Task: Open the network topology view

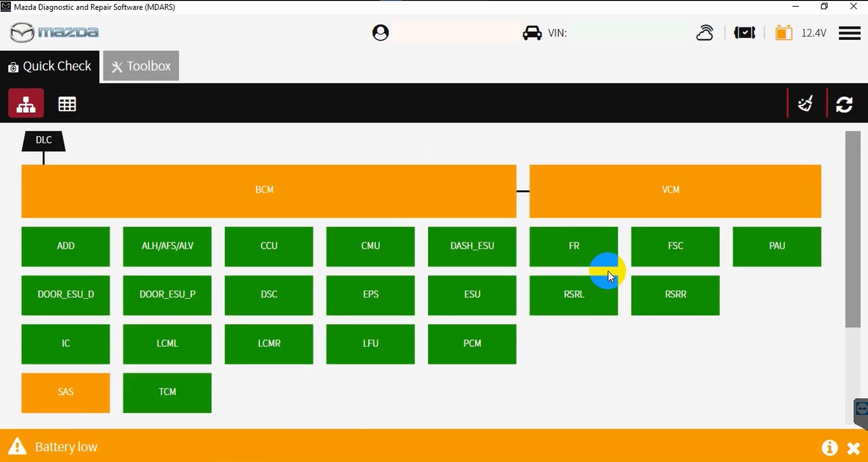Action: tap(26, 104)
